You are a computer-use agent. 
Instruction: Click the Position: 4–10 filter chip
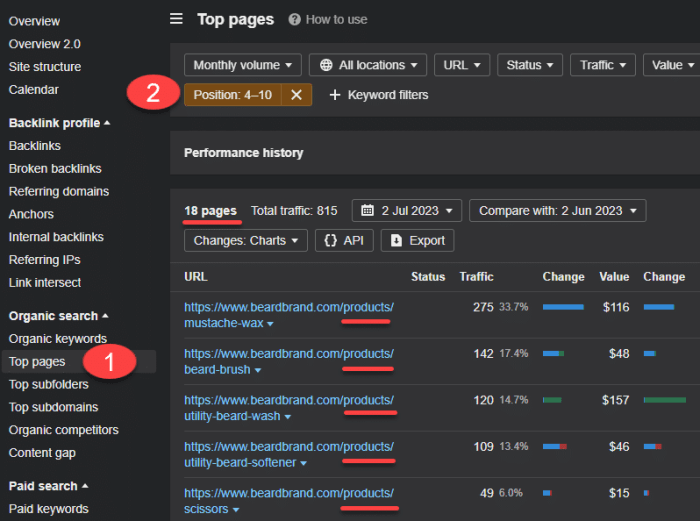(x=233, y=95)
